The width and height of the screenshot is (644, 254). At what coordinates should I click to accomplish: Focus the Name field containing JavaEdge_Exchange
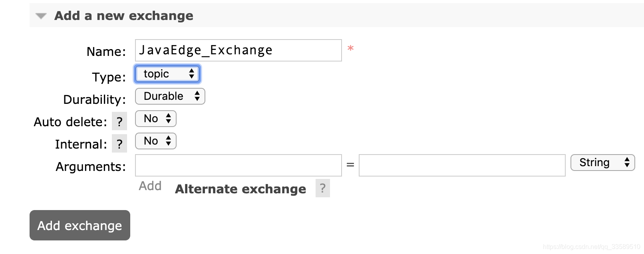239,50
